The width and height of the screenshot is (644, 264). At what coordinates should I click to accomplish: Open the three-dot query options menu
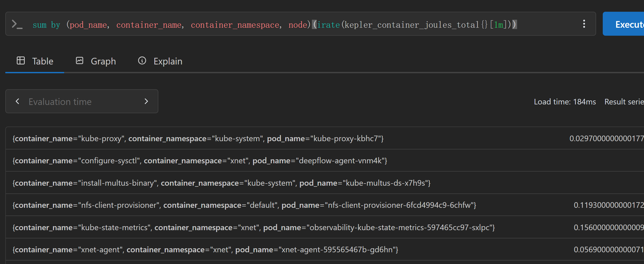[584, 24]
